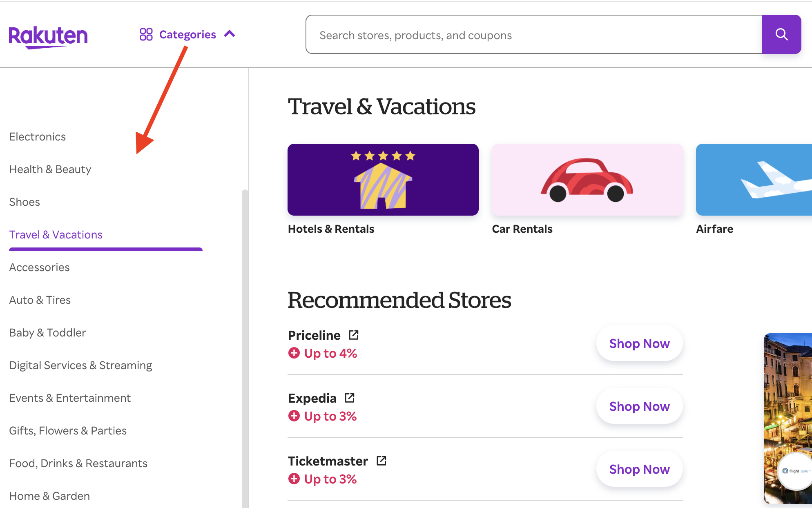Image resolution: width=812 pixels, height=508 pixels.
Task: Open Airfare airplane thumbnail image
Action: point(754,180)
